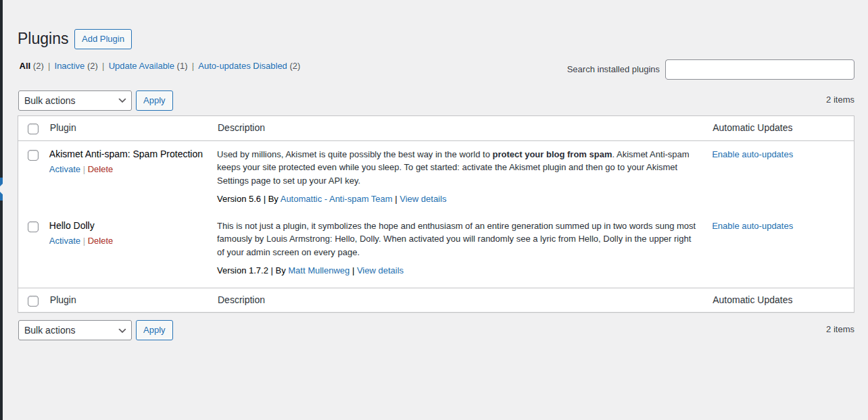Delete the Hello Dolly plugin
The width and height of the screenshot is (868, 420).
click(x=100, y=241)
